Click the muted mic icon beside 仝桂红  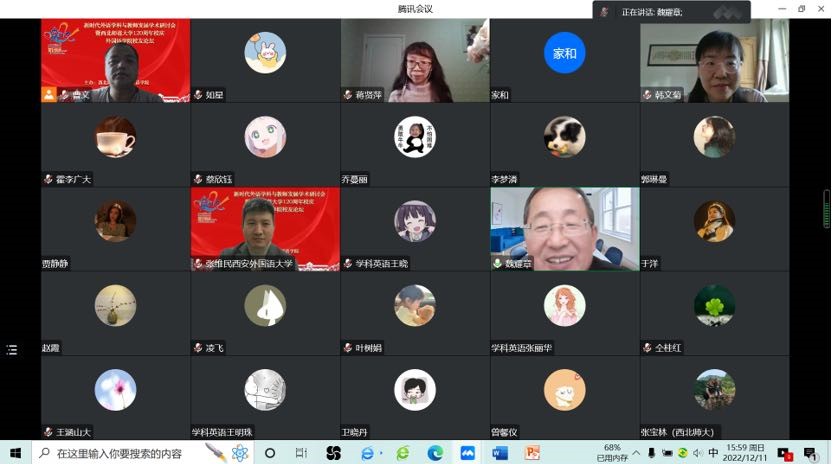pyautogui.click(x=647, y=348)
